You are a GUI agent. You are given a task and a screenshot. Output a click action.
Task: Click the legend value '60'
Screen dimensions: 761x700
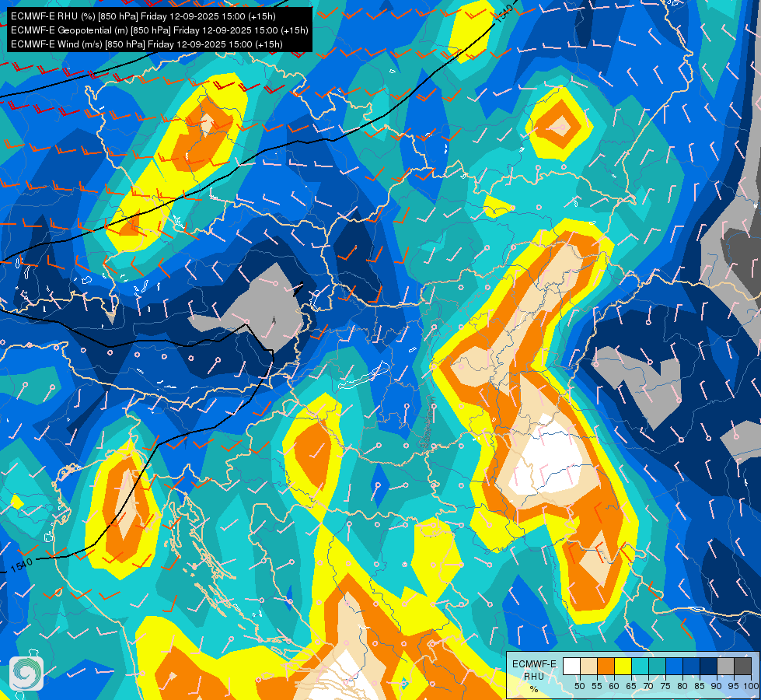click(614, 686)
